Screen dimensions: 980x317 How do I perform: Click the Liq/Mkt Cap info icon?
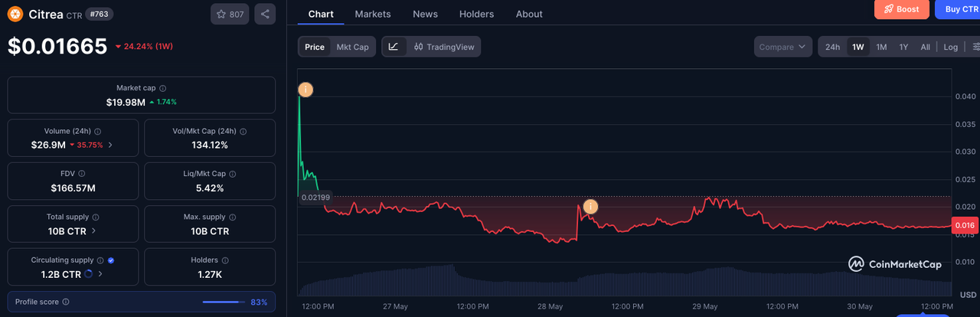[231, 174]
